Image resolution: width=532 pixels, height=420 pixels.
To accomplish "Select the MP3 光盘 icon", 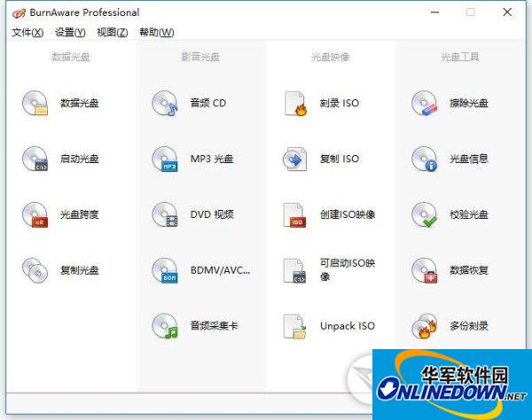I will pyautogui.click(x=165, y=159).
